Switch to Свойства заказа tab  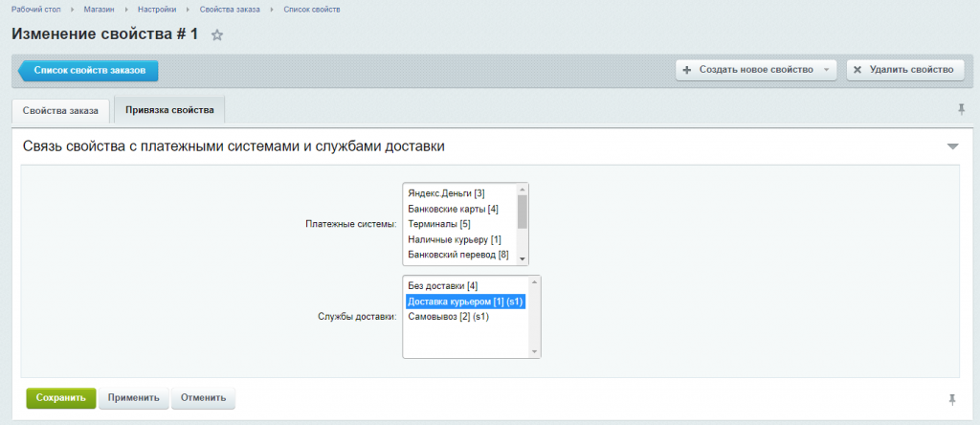pyautogui.click(x=60, y=110)
